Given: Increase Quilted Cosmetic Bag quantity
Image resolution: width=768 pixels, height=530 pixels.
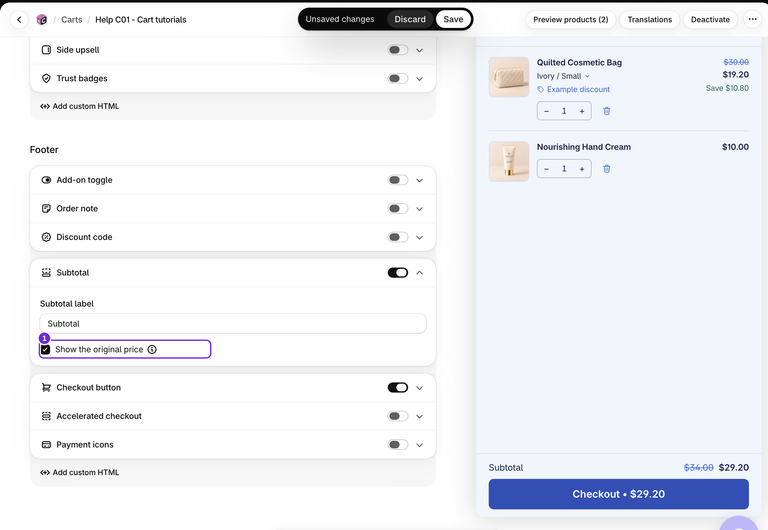Looking at the screenshot, I should (x=582, y=111).
